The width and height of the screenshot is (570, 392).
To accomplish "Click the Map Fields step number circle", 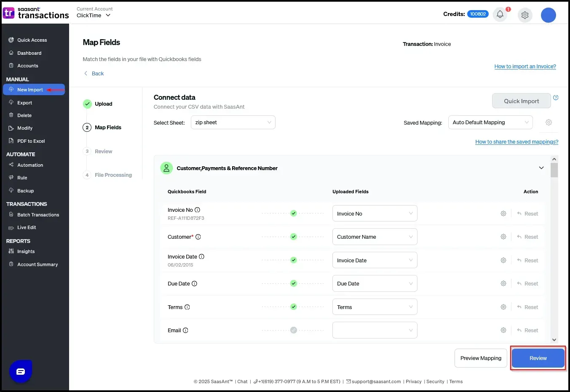I will (x=87, y=128).
